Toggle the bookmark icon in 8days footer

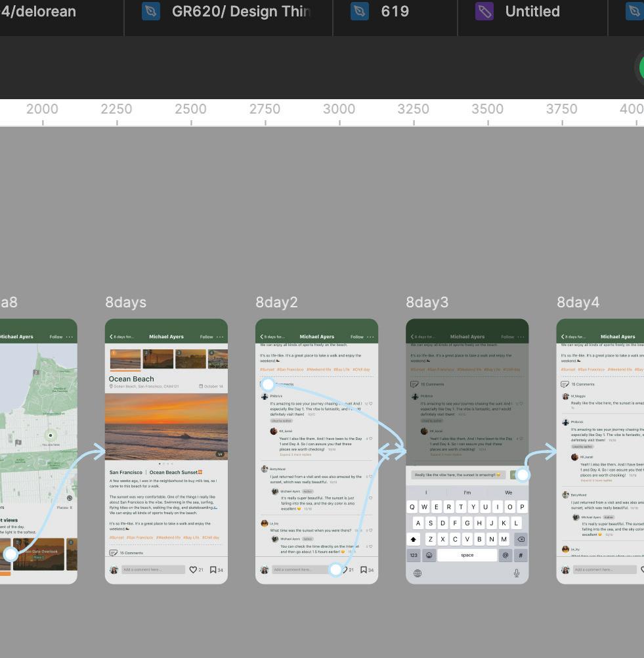click(x=213, y=569)
